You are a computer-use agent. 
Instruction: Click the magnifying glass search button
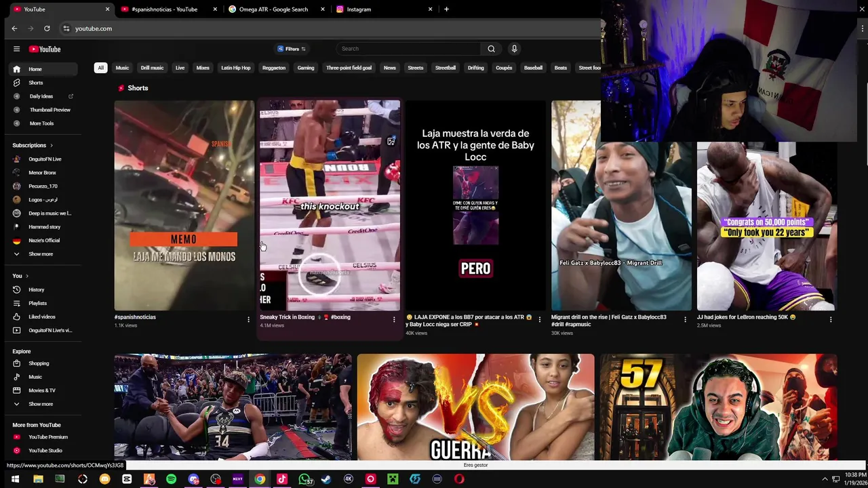pyautogui.click(x=492, y=49)
